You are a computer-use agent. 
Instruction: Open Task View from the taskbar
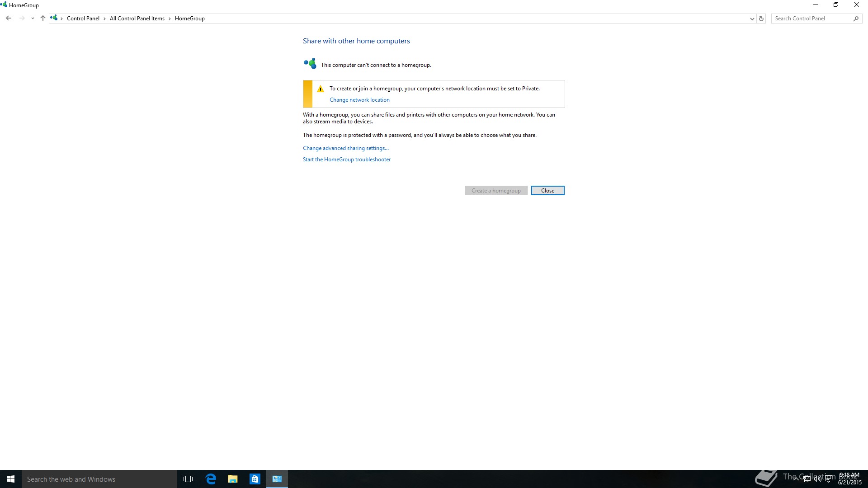188,479
